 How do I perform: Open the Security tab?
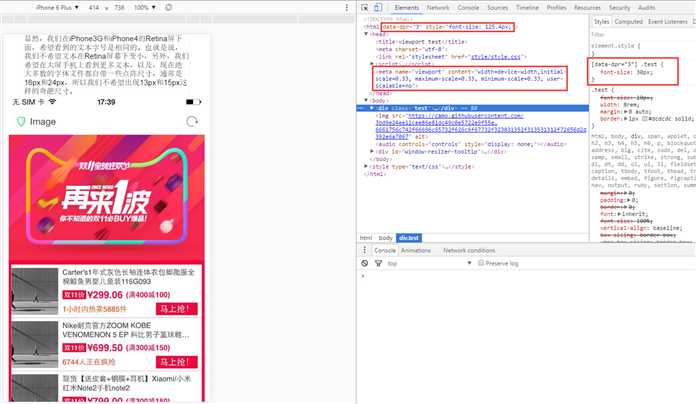coord(620,8)
